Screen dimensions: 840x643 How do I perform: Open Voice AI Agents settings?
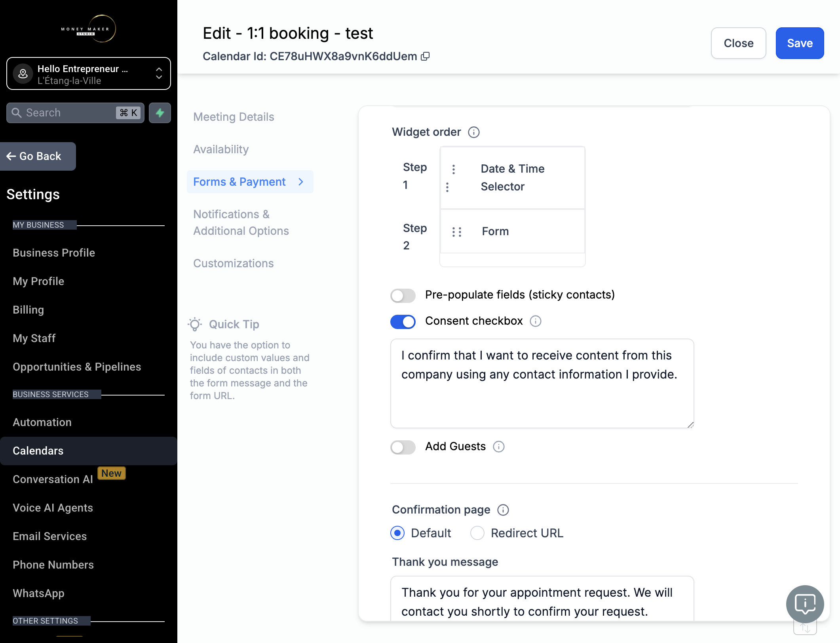53,508
